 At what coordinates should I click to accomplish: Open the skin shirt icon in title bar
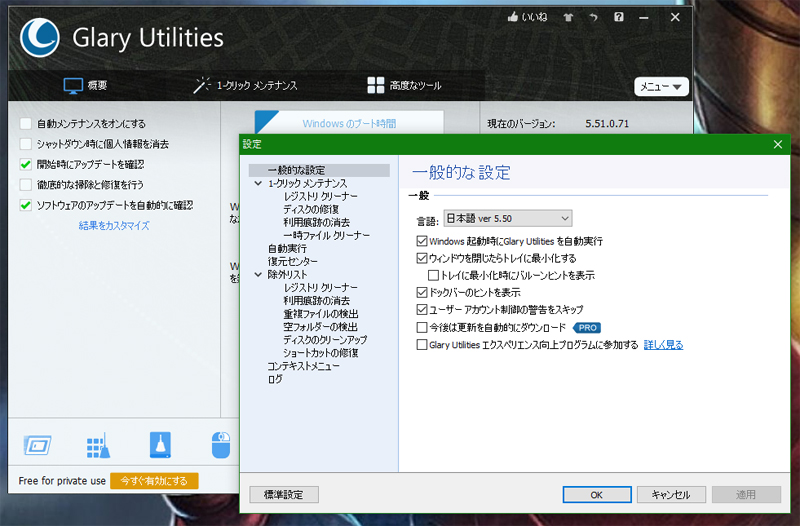click(568, 17)
